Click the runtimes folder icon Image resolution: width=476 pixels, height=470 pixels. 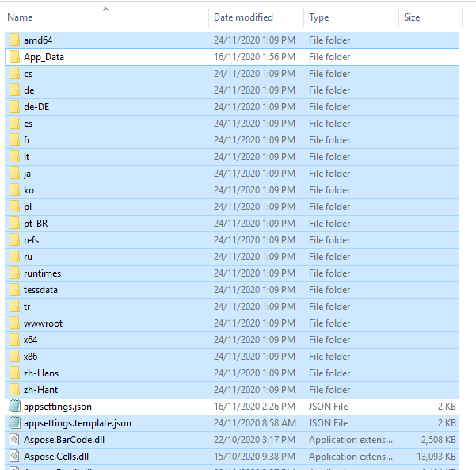[14, 273]
